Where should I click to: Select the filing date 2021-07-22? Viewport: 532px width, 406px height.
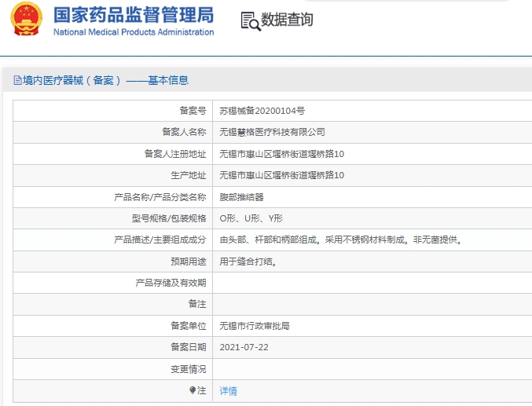click(244, 347)
